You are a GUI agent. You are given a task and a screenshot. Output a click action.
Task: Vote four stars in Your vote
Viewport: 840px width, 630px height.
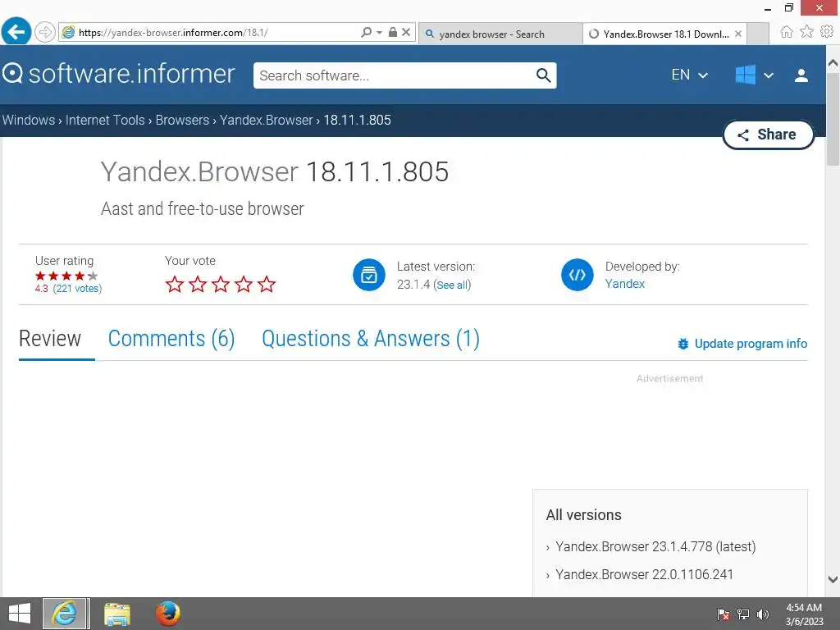(244, 284)
